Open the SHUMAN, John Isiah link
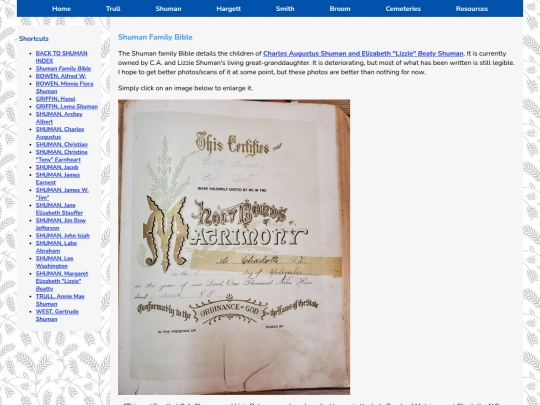The image size is (540, 405). click(63, 236)
